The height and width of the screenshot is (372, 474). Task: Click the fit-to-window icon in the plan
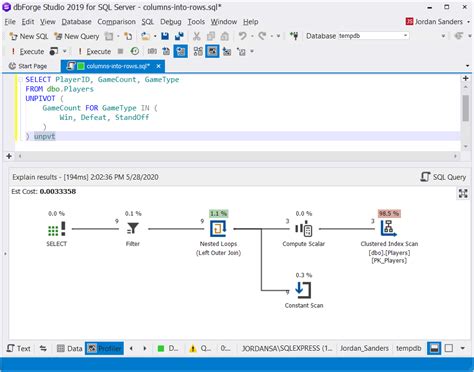tap(463, 193)
